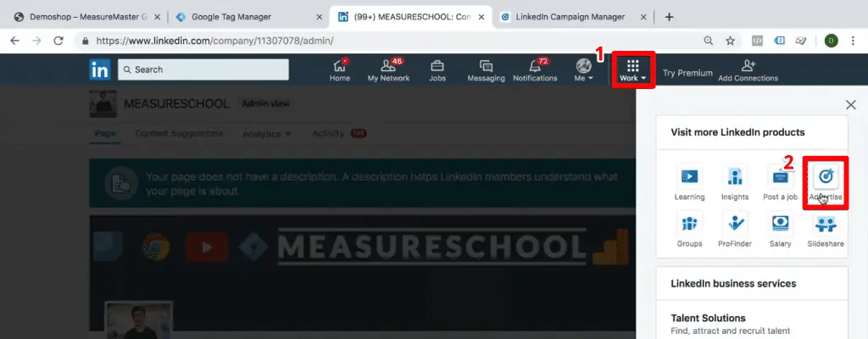
Task: Click the Chrome profile avatar
Action: pos(831,41)
